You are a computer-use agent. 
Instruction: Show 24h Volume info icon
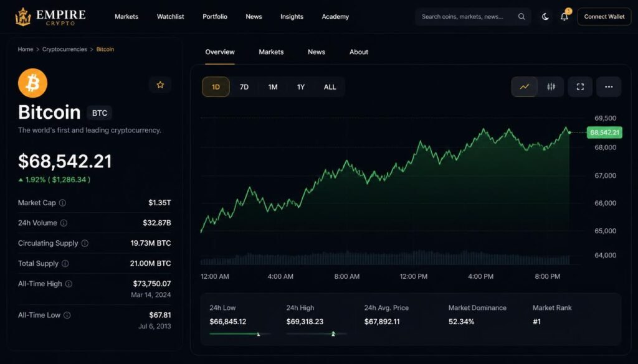click(x=64, y=223)
